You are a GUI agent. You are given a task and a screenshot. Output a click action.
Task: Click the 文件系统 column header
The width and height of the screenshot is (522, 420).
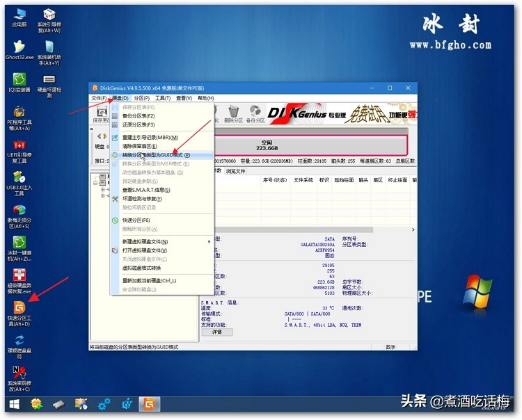(303, 180)
